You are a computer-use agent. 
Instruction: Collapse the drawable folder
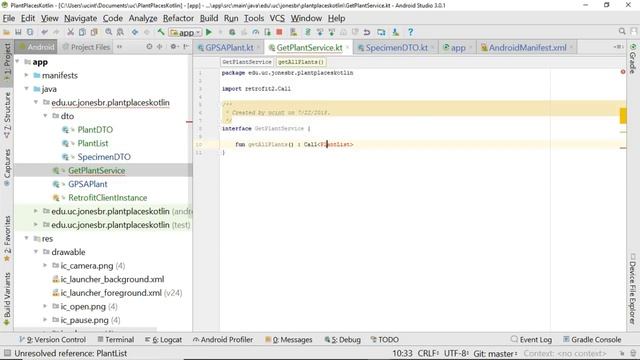(x=36, y=252)
